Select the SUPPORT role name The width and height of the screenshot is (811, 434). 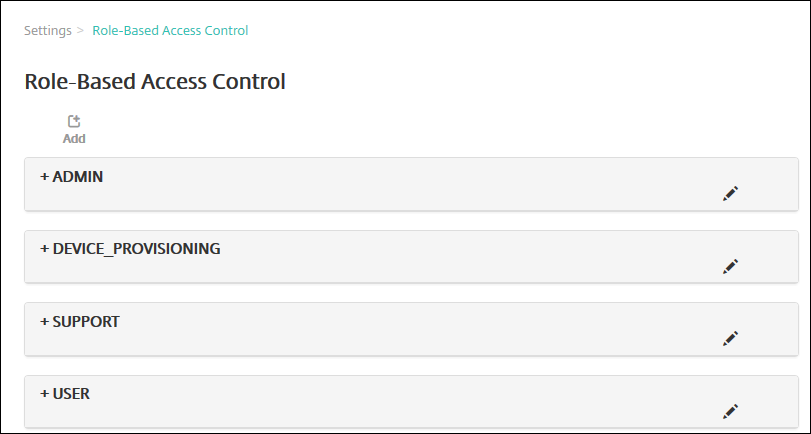(x=86, y=322)
